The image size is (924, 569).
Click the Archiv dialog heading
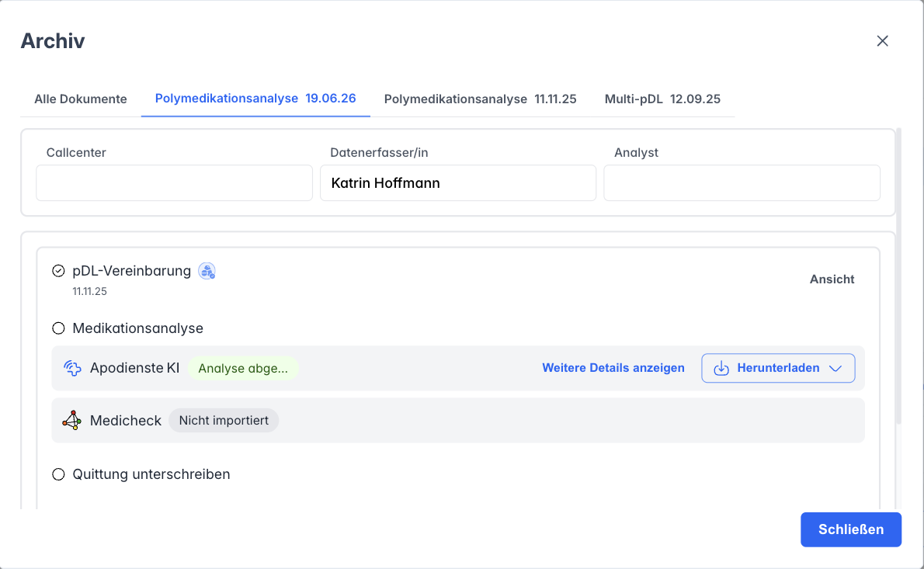[x=53, y=40]
